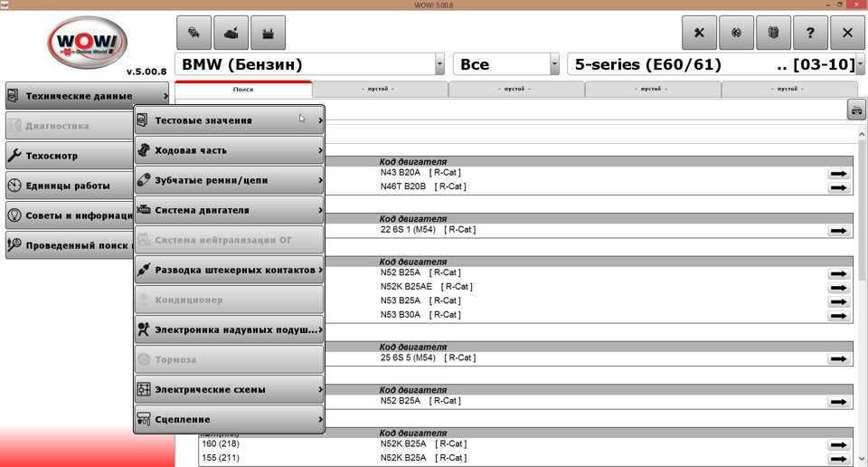The width and height of the screenshot is (868, 467).
Task: Open the settings wrench and screwdriver icon
Action: (x=699, y=33)
